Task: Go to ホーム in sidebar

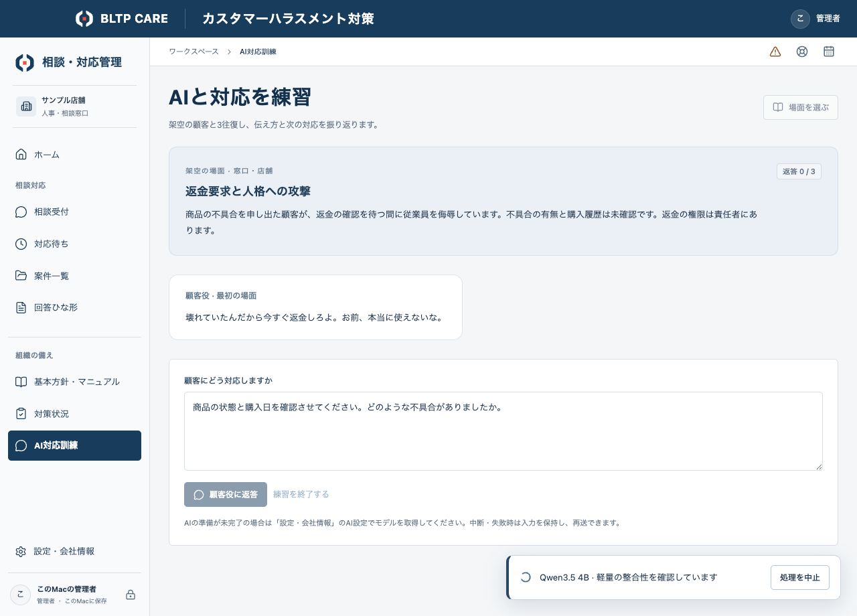Action: pos(74,155)
